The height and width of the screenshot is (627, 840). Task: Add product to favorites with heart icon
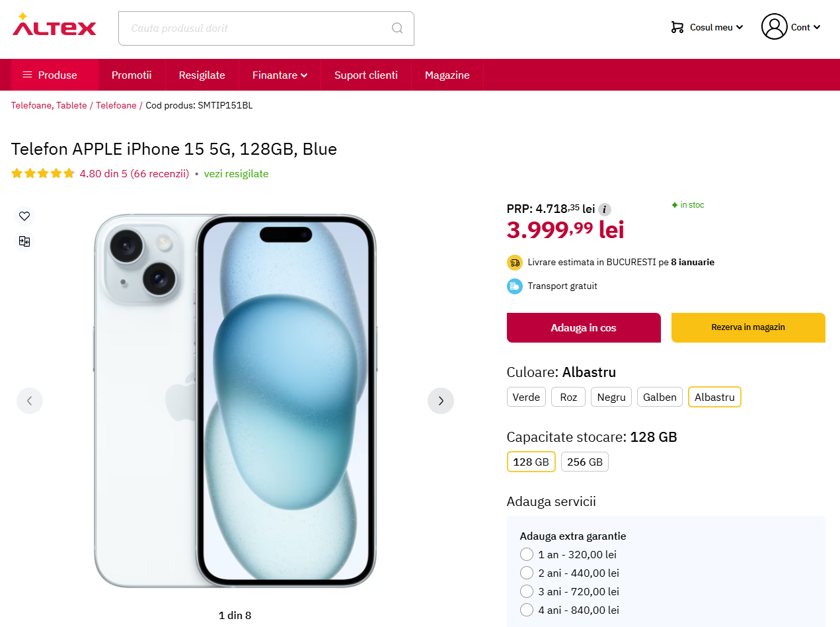[24, 216]
